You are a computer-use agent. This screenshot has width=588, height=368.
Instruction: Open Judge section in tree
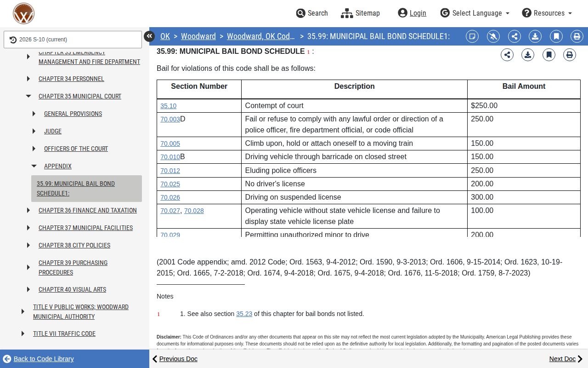[53, 131]
